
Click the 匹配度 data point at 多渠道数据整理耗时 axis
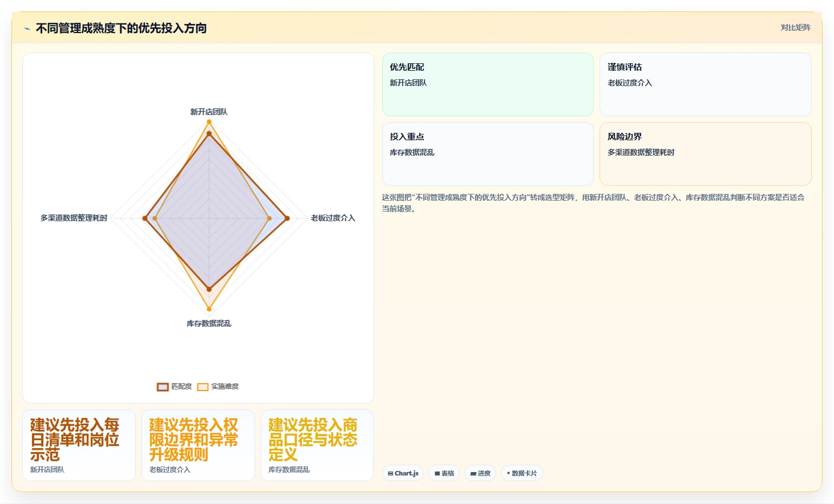[x=145, y=218]
